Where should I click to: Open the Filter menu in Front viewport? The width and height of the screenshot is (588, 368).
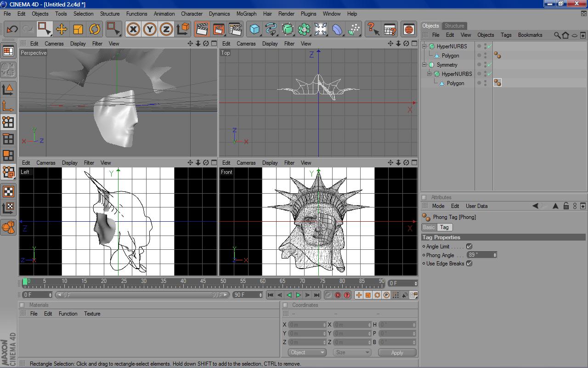(289, 163)
